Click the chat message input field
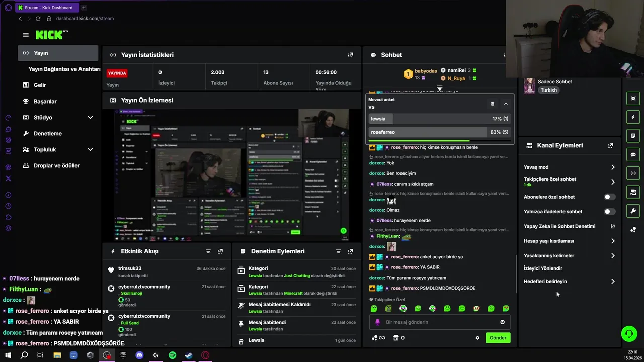This screenshot has width=644, height=362. coord(440,322)
